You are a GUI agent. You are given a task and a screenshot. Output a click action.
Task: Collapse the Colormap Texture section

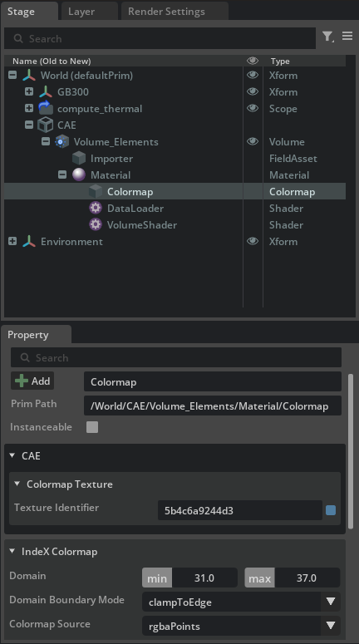pyautogui.click(x=17, y=484)
